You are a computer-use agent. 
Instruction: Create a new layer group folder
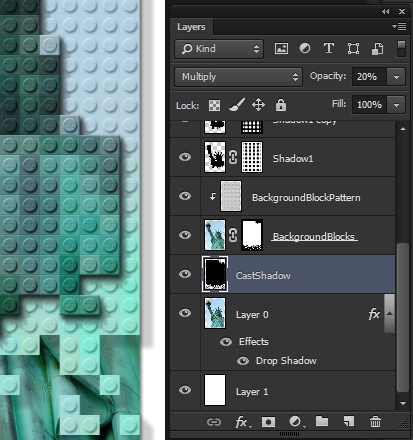[322, 421]
